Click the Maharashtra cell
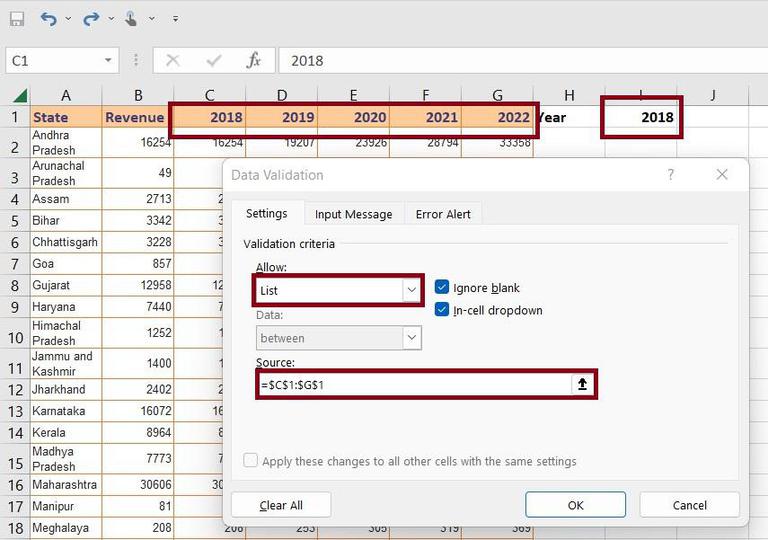Viewport: 768px width, 540px height. 66,485
